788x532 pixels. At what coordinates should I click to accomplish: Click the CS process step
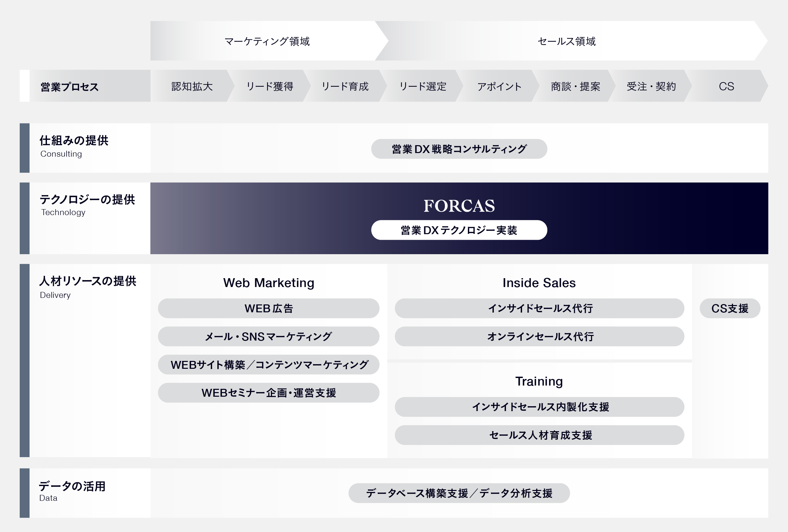click(x=726, y=86)
